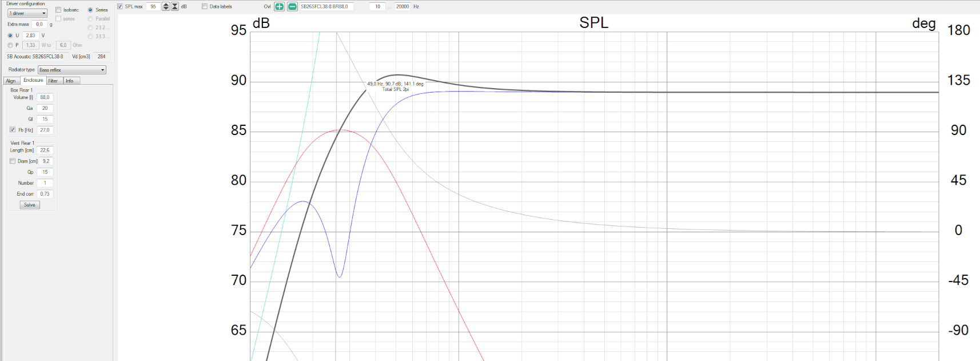Select the P power radio button
980x361 pixels.
click(10, 45)
